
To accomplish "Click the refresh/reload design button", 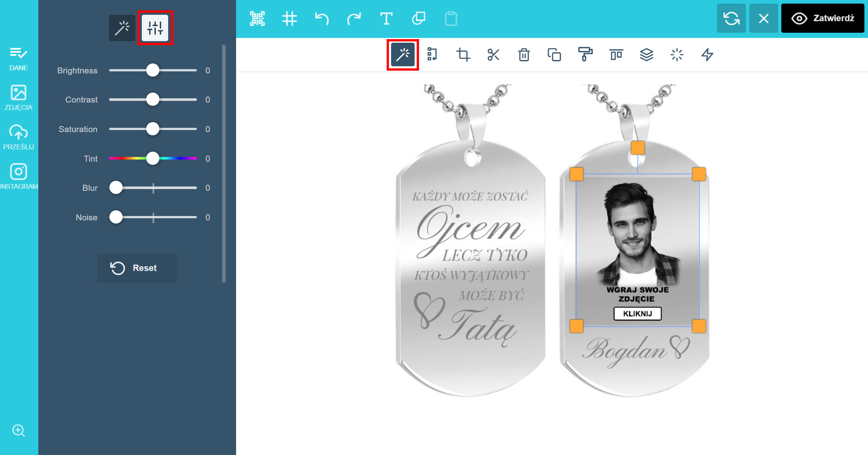I will 731,18.
